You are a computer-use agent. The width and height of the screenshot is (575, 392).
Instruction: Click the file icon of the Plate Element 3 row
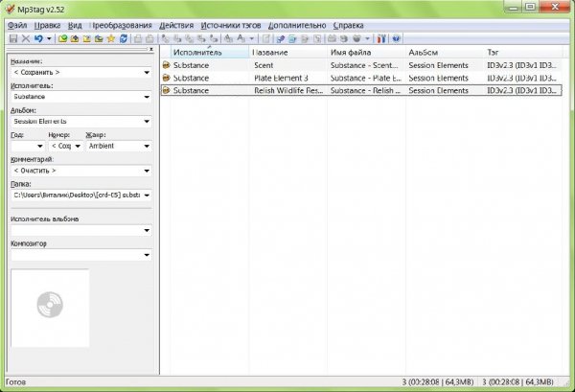point(166,78)
